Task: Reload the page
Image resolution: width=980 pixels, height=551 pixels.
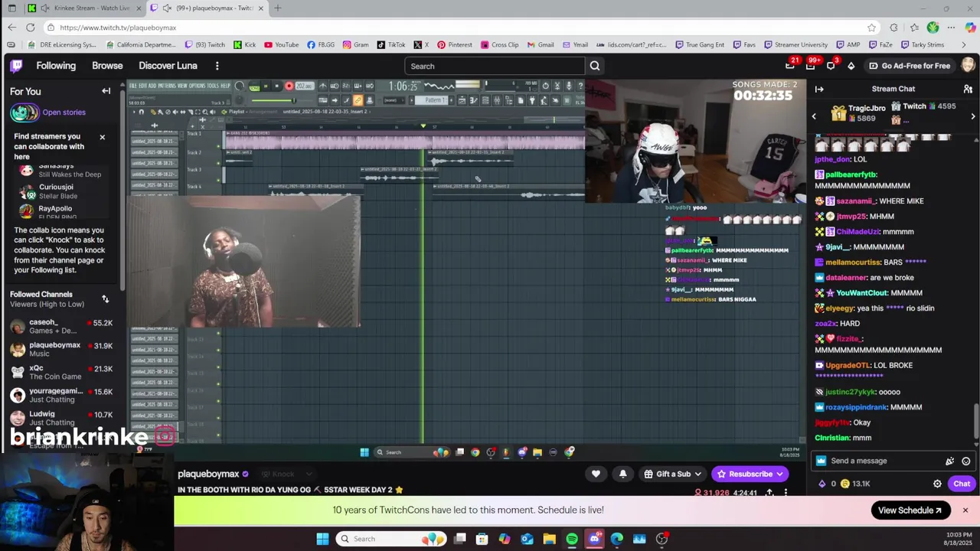Action: click(30, 28)
